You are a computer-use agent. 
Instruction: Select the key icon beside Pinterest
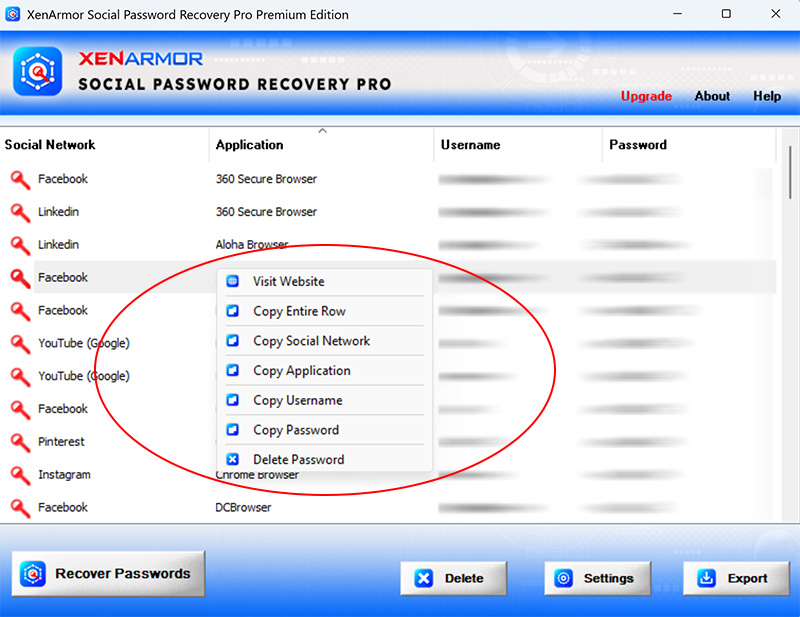[20, 442]
